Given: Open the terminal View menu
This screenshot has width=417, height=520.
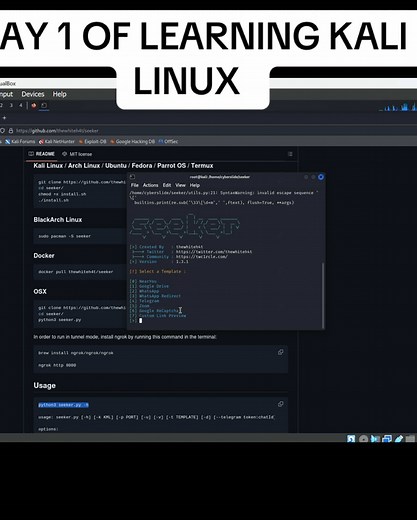Looking at the screenshot, I should pyautogui.click(x=180, y=185).
